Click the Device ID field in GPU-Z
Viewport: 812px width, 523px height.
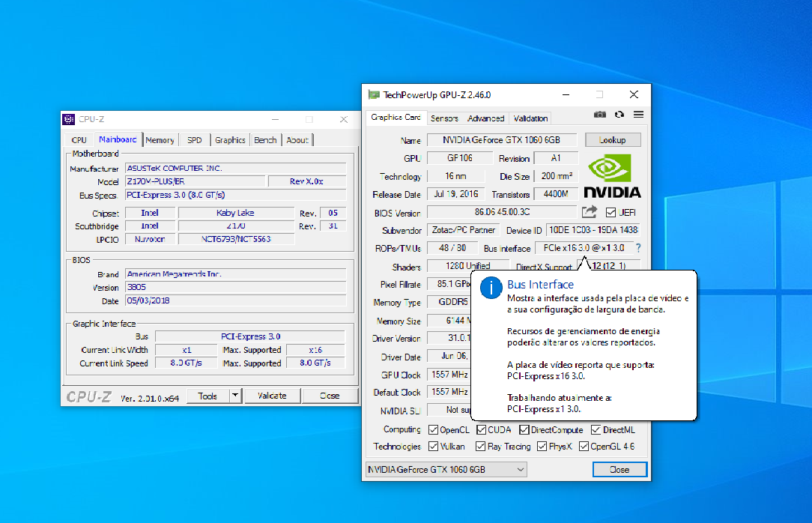point(593,230)
